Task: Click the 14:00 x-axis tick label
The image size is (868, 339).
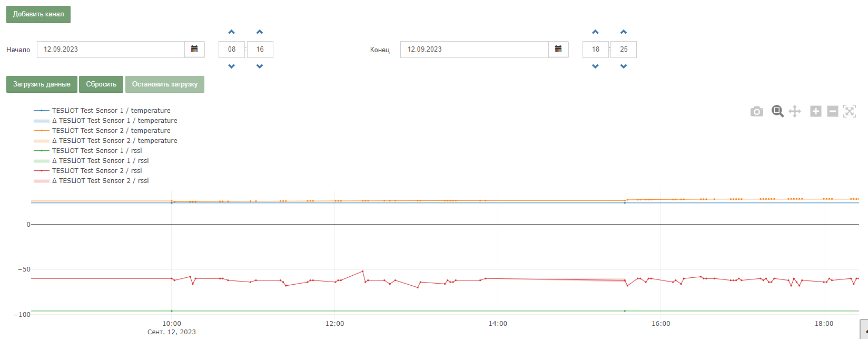Action: 498,324
